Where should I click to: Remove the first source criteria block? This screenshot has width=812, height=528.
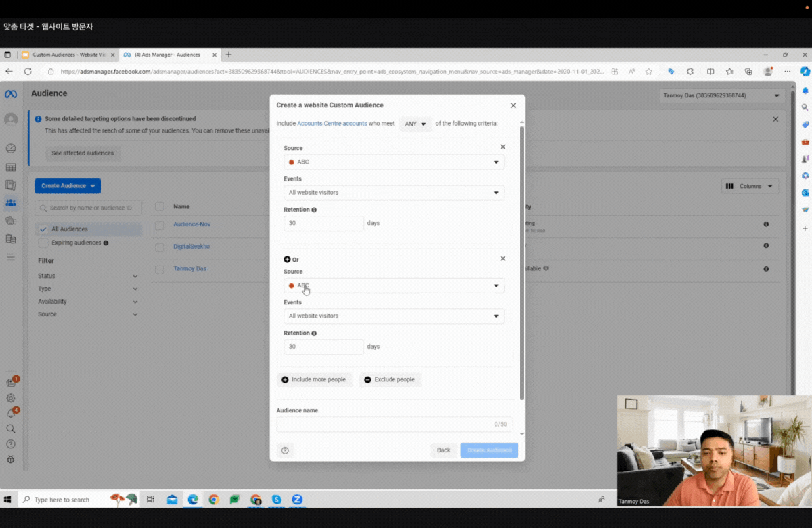503,147
